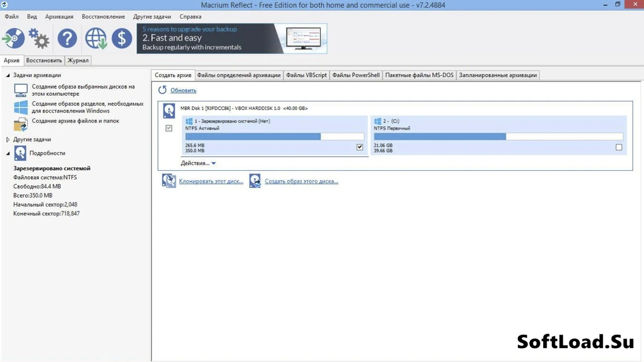Viewport: 644px width, 362px height.
Task: Click Создание образов разделов для восстановления Windows
Action: [87, 107]
